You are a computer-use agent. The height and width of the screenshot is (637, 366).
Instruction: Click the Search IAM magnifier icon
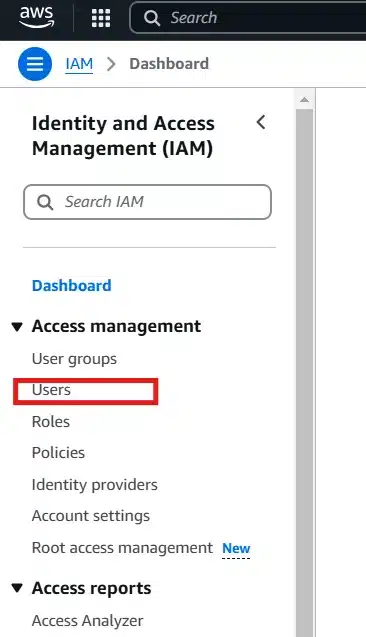[45, 202]
